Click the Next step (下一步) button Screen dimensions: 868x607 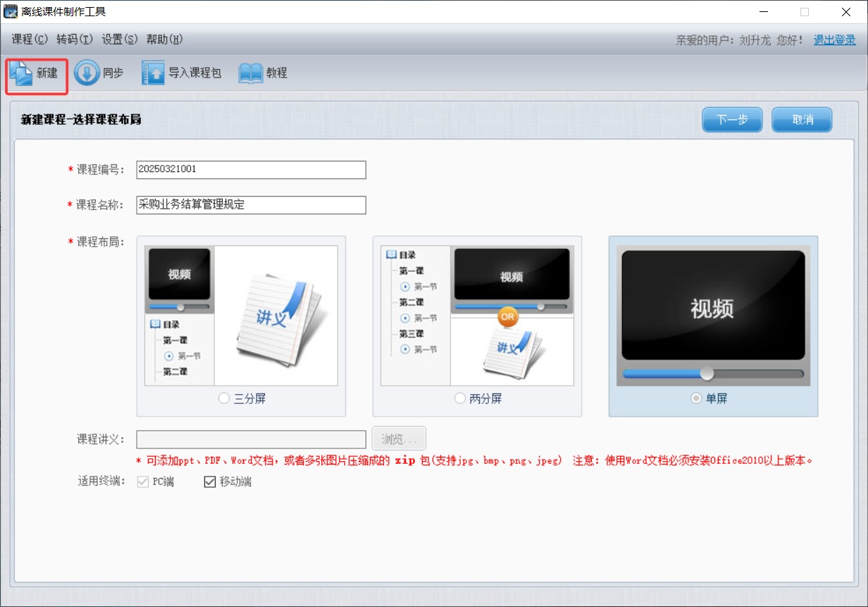coord(732,120)
